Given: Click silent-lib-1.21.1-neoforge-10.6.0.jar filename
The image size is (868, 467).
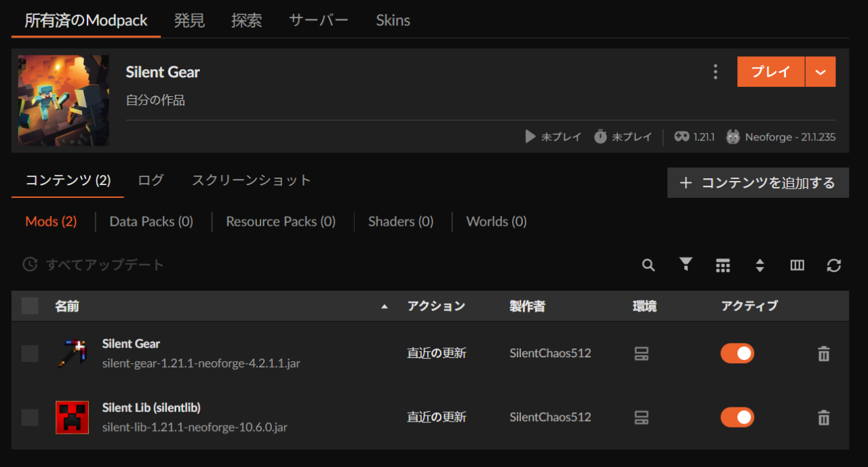Looking at the screenshot, I should pos(195,427).
